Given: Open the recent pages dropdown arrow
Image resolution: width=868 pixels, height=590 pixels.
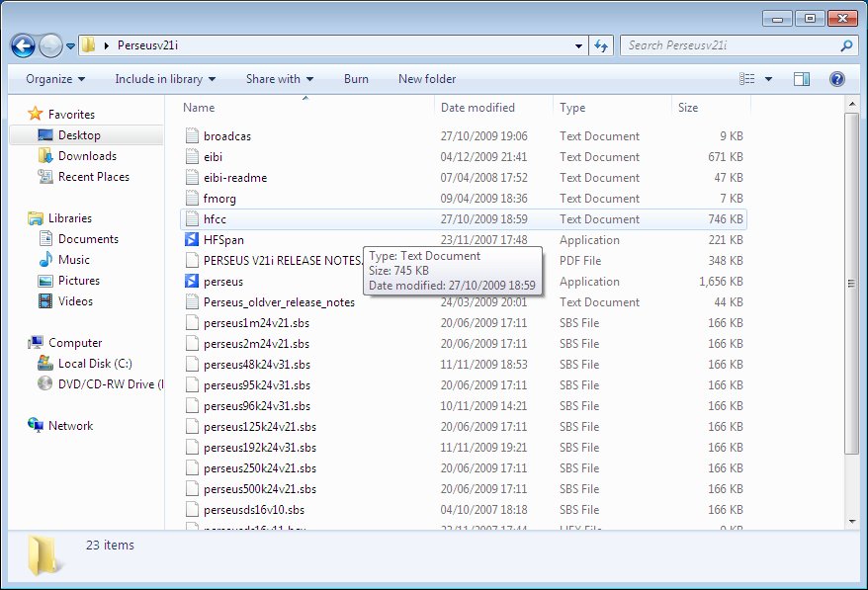Looking at the screenshot, I should [x=70, y=45].
